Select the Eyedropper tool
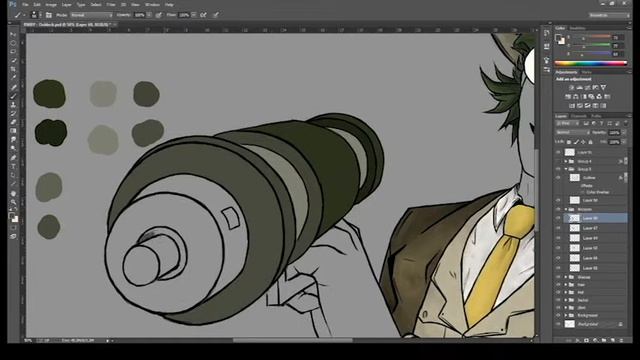Viewport: 640px width, 360px height. (13, 78)
